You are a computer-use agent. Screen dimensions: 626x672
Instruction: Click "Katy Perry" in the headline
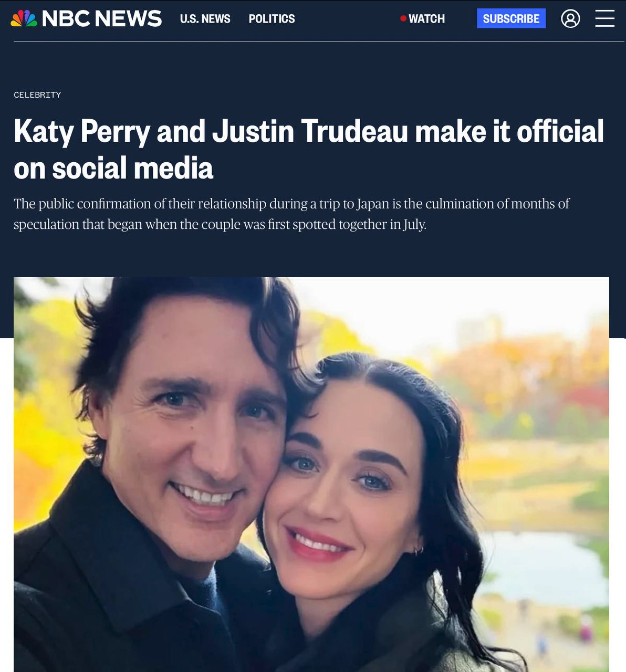(82, 131)
